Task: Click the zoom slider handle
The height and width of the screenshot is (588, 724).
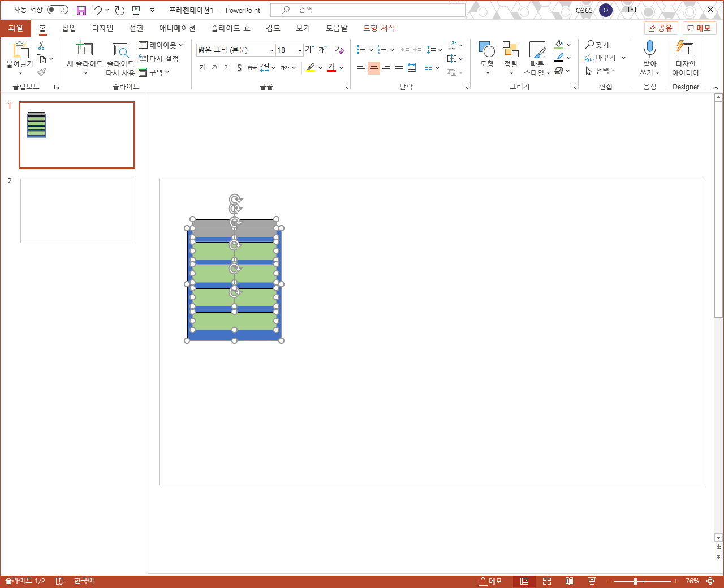Action: (635, 581)
